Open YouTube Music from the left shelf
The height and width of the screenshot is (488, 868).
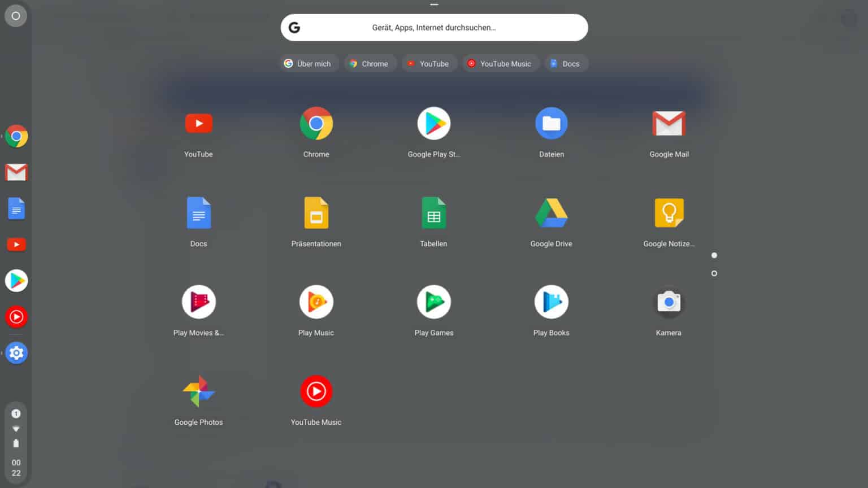(16, 317)
